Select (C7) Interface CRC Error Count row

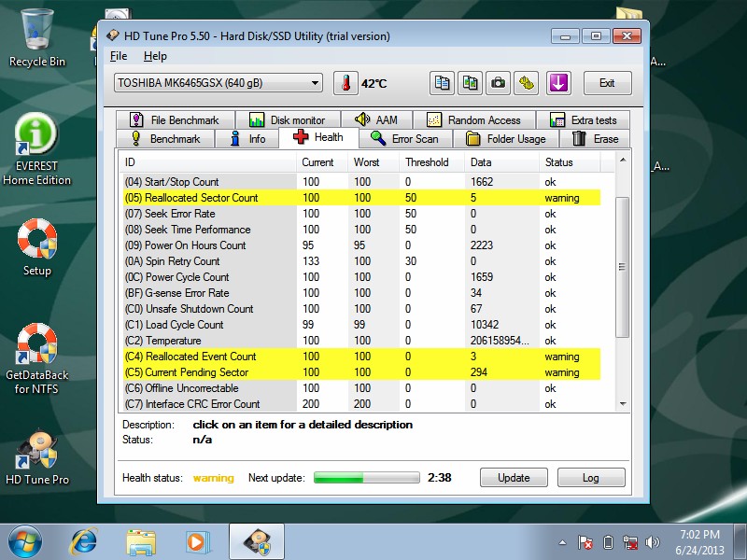click(x=362, y=404)
